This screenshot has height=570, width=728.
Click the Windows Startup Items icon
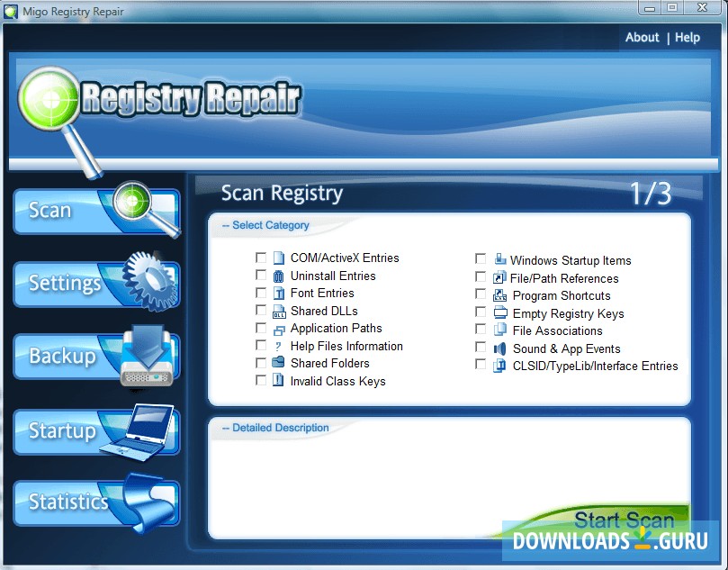tap(500, 259)
